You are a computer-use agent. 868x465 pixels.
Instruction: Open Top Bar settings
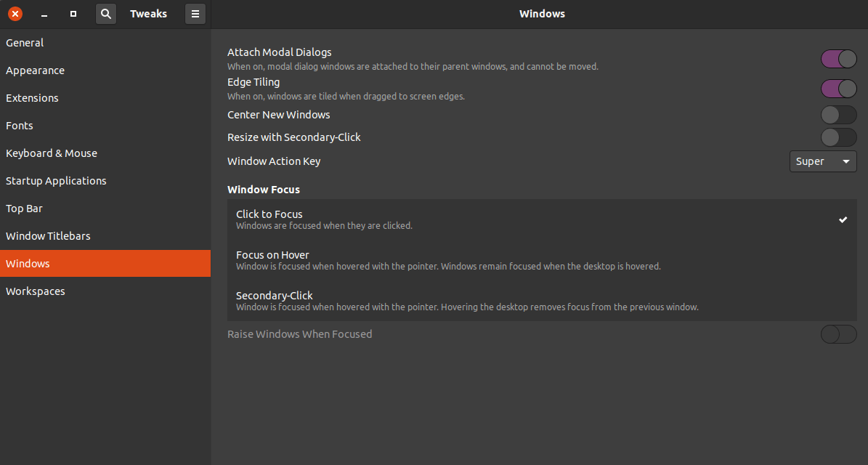pyautogui.click(x=24, y=208)
